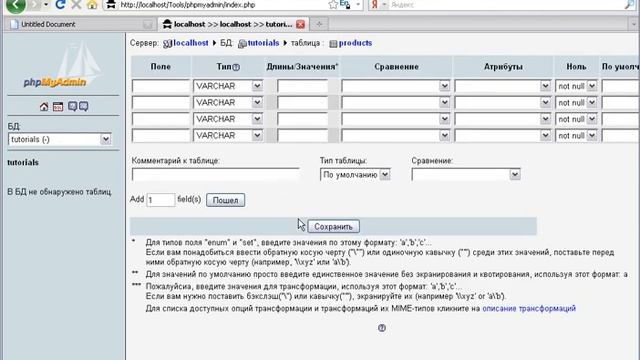
Task: Click first row Длины/Значения input field
Action: click(x=302, y=86)
